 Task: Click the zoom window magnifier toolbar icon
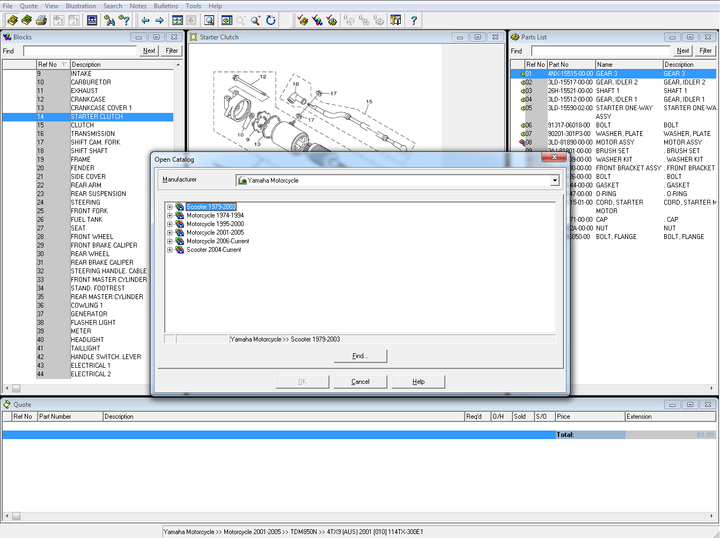tap(209, 20)
